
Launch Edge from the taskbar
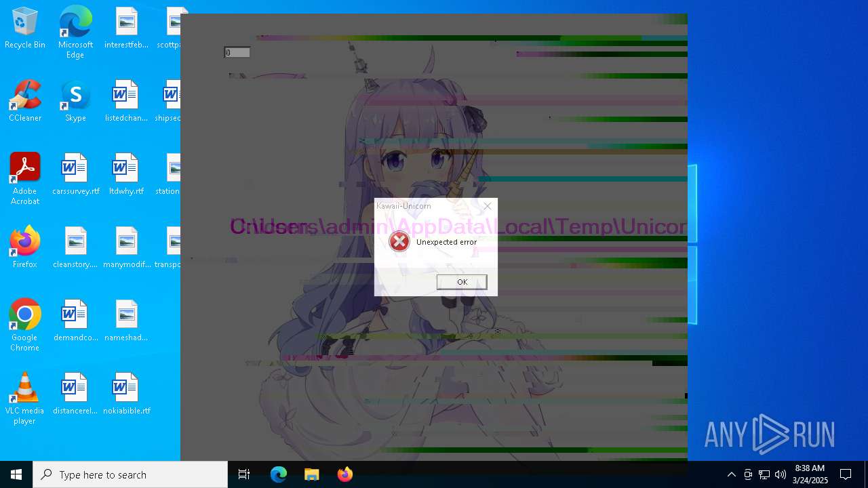pos(279,474)
